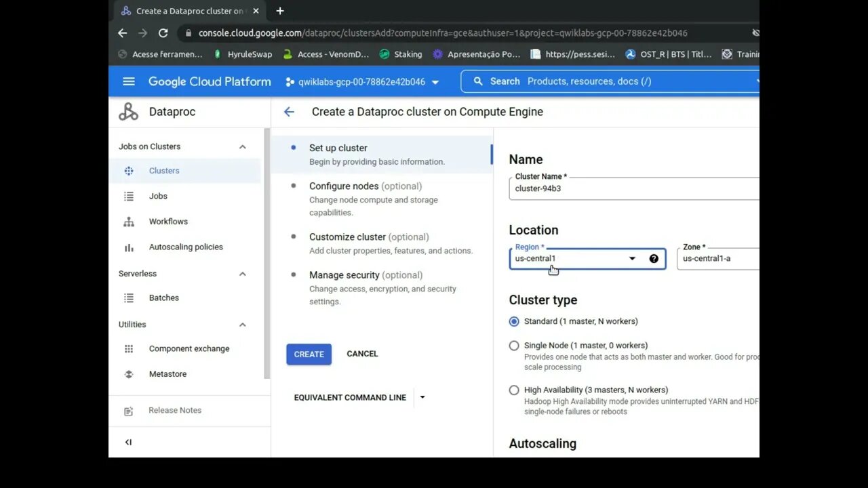The image size is (868, 488).
Task: Click the Search products, resources, docs field
Action: (x=610, y=81)
